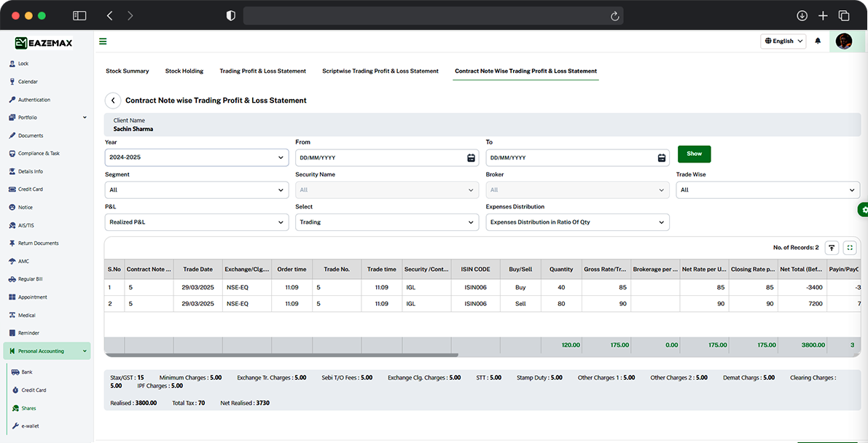Click the back arrow beside statement title

[x=113, y=101]
